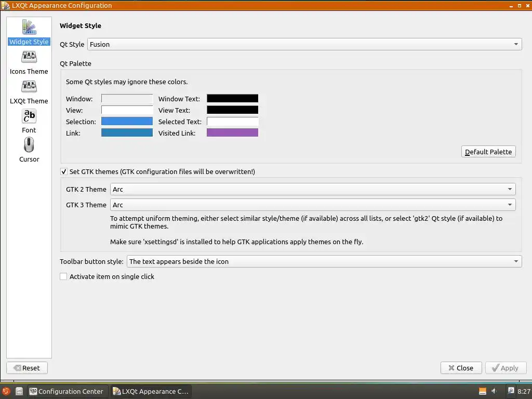
Task: Click the 8:27 clock in the taskbar
Action: tap(524, 392)
